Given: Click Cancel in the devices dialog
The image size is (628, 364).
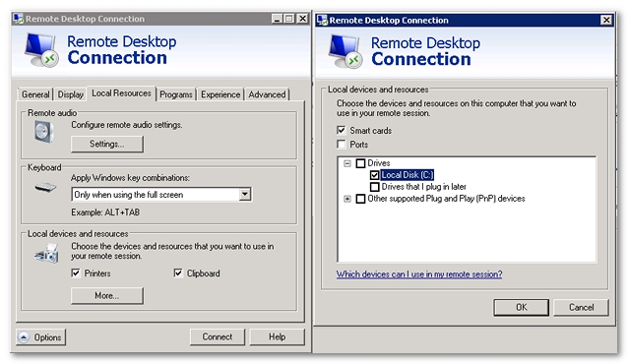Looking at the screenshot, I should tap(581, 307).
